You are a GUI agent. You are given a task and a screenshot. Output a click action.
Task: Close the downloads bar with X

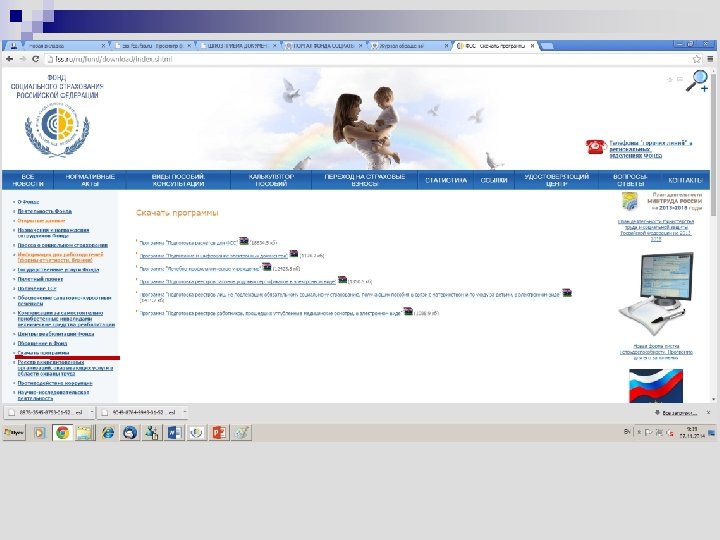pyautogui.click(x=708, y=413)
